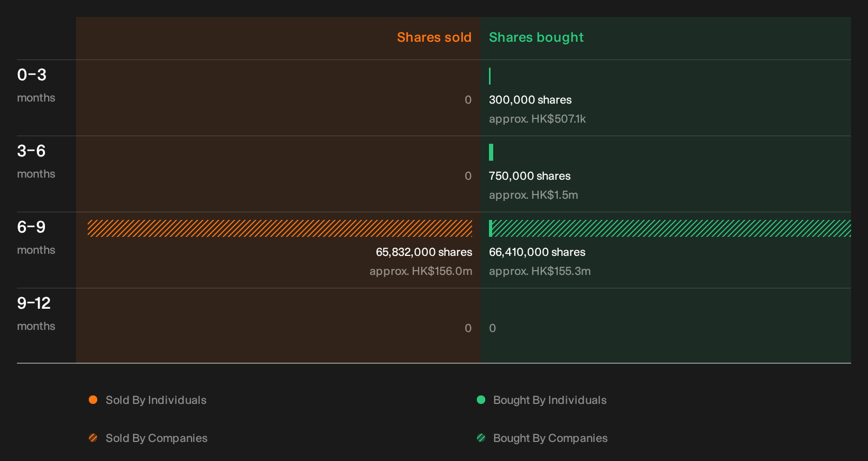Select the approx. HK$156.0m amount
Screen dimensions: 868x461
click(421, 271)
